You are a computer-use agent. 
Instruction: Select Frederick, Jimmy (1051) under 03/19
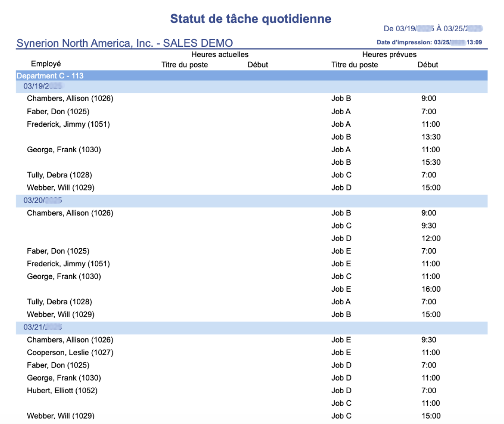68,124
